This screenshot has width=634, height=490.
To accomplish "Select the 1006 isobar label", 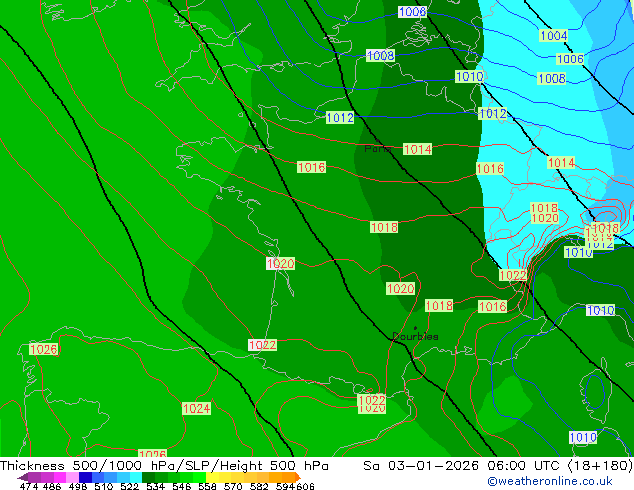I will click(570, 59).
